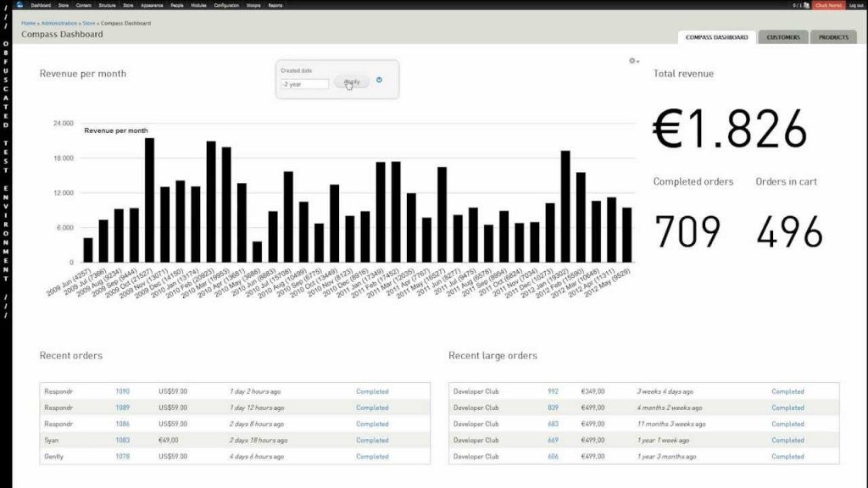Go to Structure in the admin menu

107,5
